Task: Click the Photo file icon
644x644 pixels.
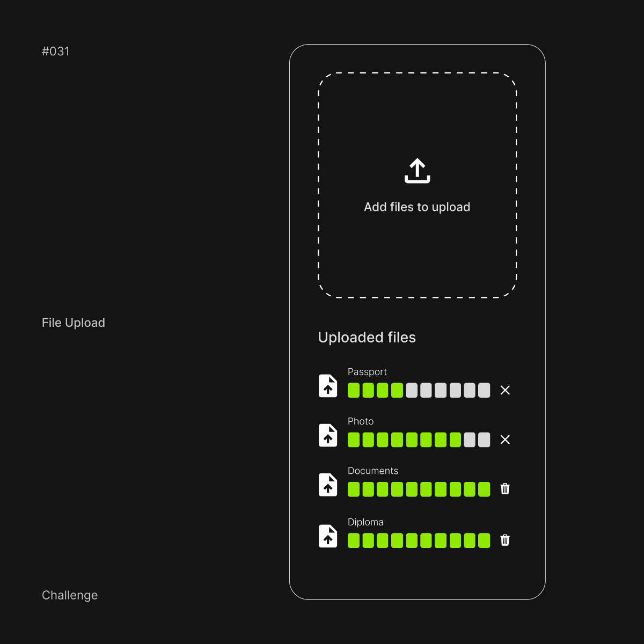Action: (328, 435)
